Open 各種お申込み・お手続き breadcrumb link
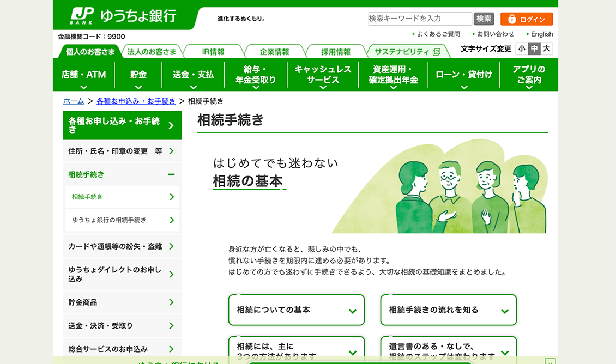The height and width of the screenshot is (364, 616). (136, 101)
